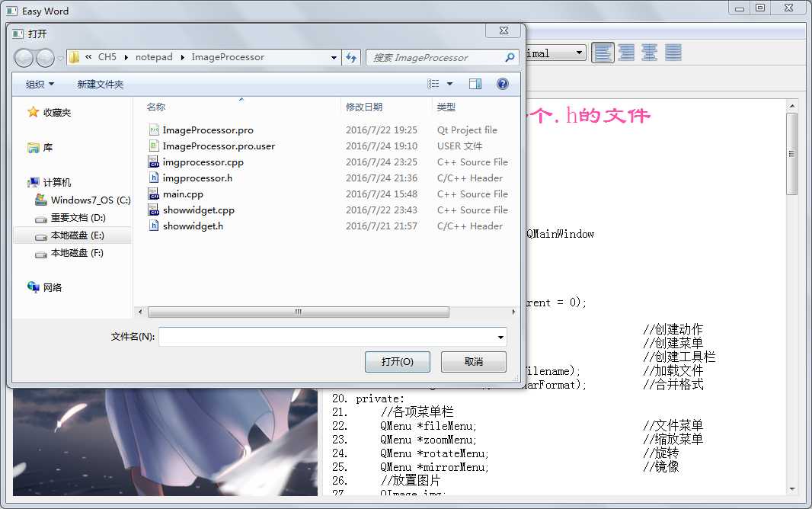Viewport: 812px width, 509px height.
Task: Click the anime image in Easy Word
Action: point(165,442)
